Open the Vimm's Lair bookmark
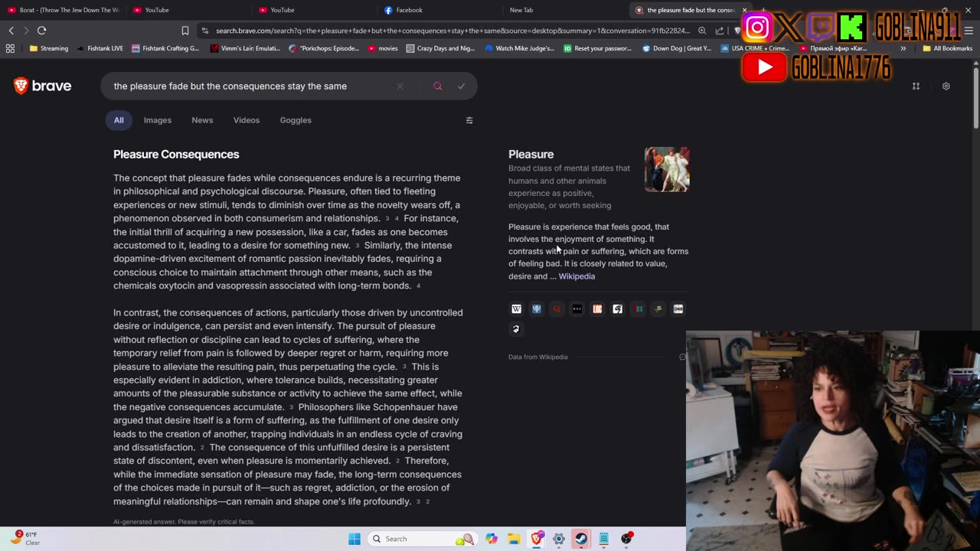The image size is (980, 551). tap(244, 48)
